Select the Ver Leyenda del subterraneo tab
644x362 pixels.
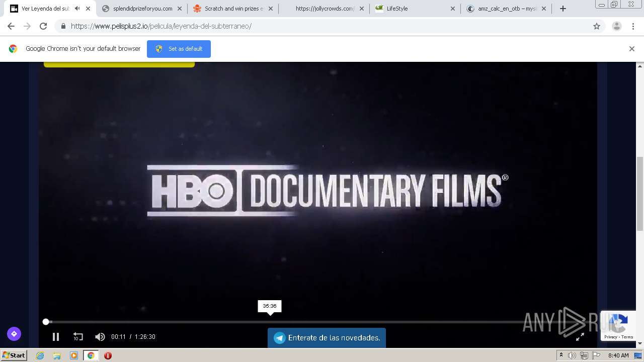(45, 9)
